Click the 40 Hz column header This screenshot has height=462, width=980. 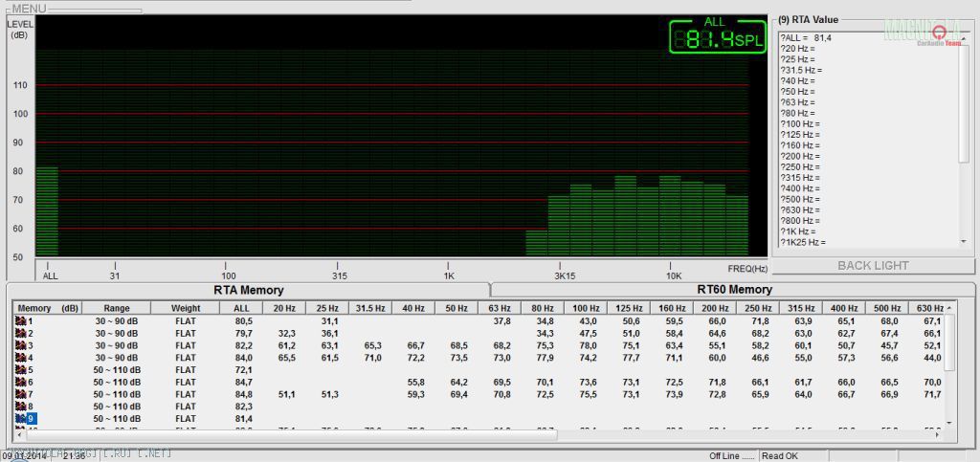[413, 308]
